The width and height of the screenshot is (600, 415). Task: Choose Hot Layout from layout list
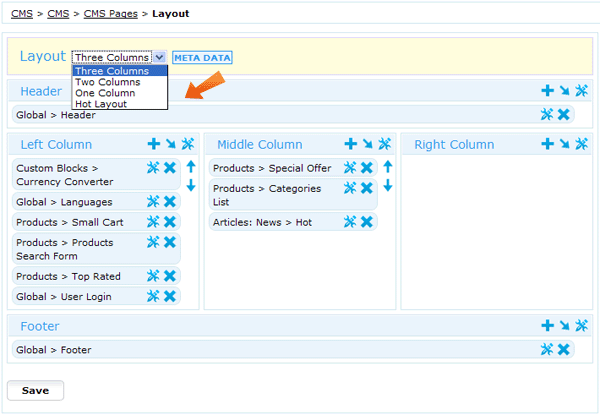[120, 104]
